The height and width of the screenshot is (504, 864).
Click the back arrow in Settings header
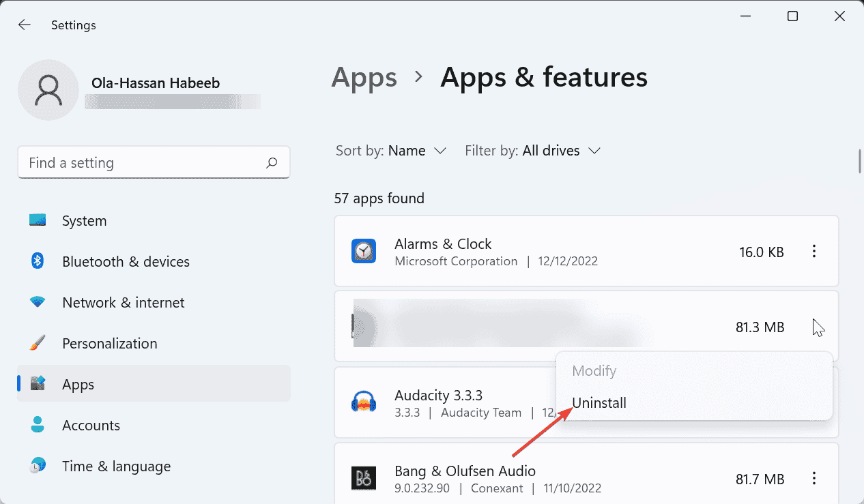[25, 25]
